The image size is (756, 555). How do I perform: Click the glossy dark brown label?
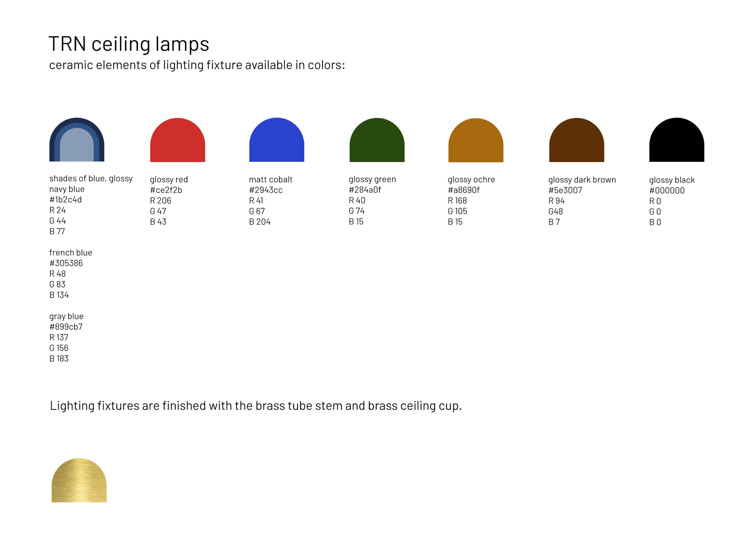(582, 180)
